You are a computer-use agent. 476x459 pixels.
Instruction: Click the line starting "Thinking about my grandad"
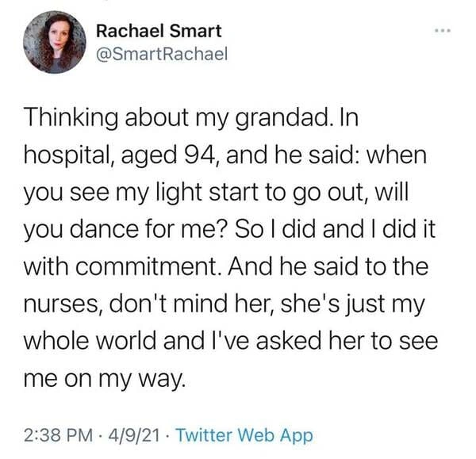tap(178, 118)
